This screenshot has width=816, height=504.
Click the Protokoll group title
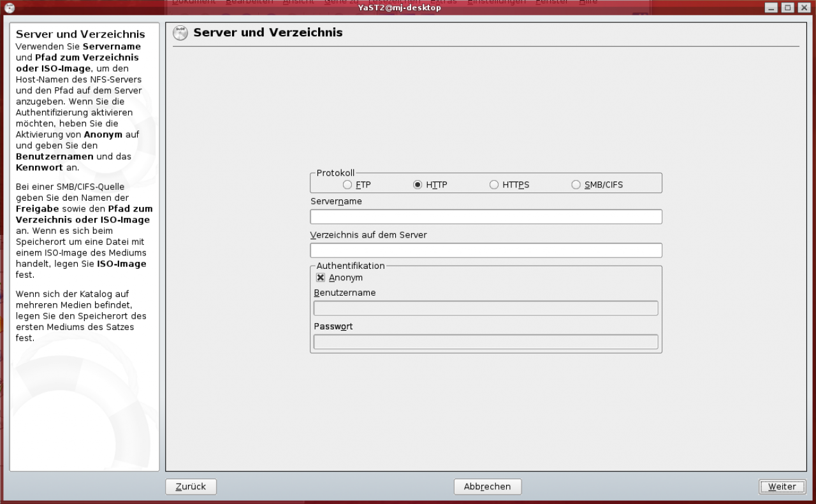(335, 173)
